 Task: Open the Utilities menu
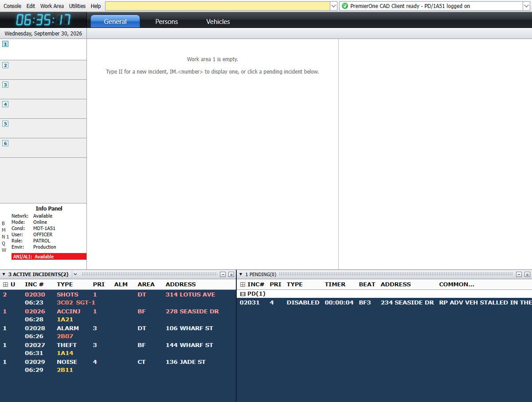click(x=78, y=6)
